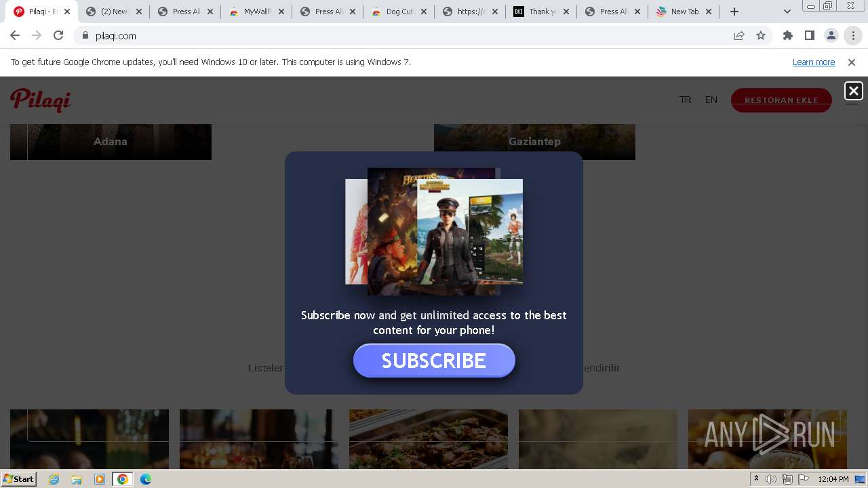Close the MyWallP tab

[281, 12]
